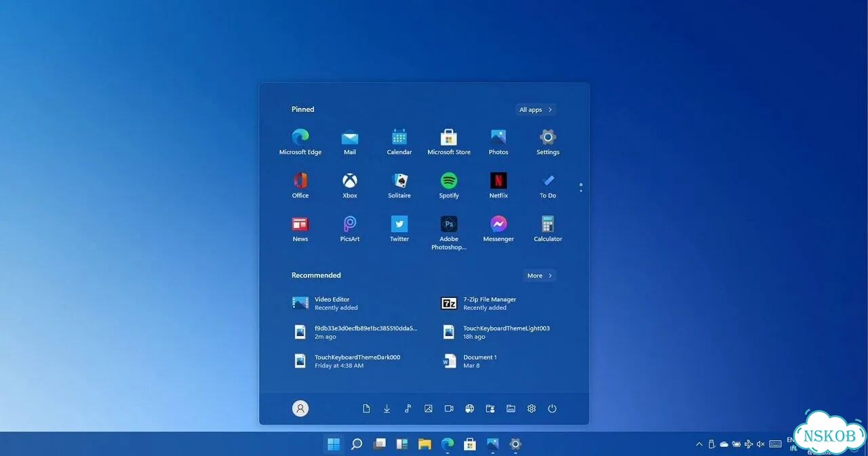Open the pinned Calendar app

click(x=399, y=142)
